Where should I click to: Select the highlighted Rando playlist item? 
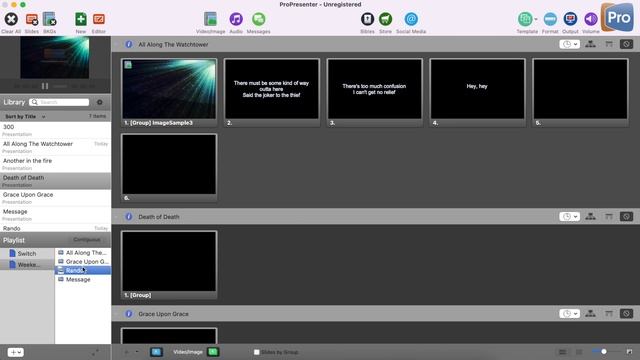coord(83,271)
